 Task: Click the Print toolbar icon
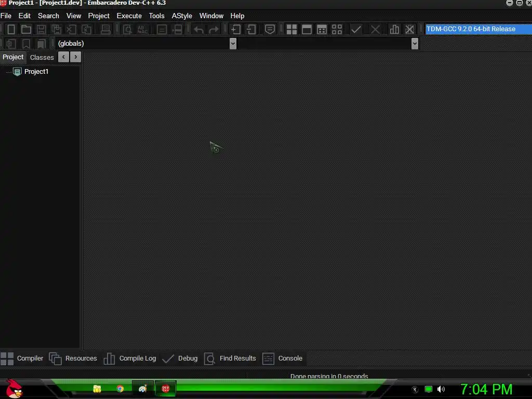click(x=105, y=29)
